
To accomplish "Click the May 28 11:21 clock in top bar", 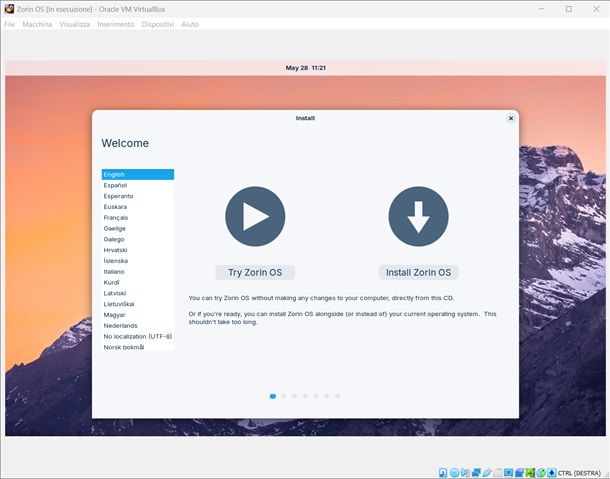I will [305, 68].
